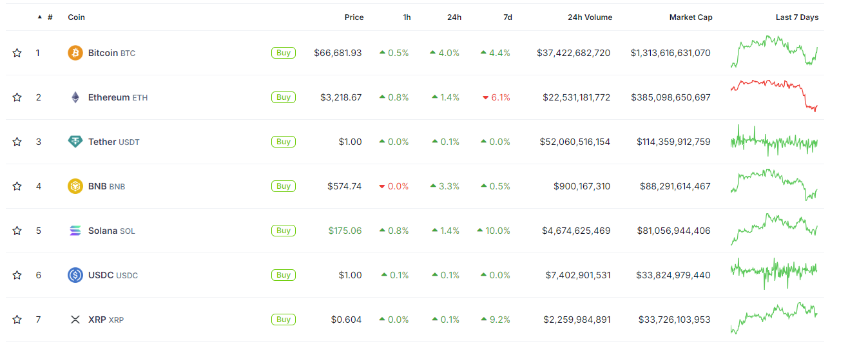Click the USDC coin logo icon
Viewport: 868px width, 344px height.
coord(75,275)
